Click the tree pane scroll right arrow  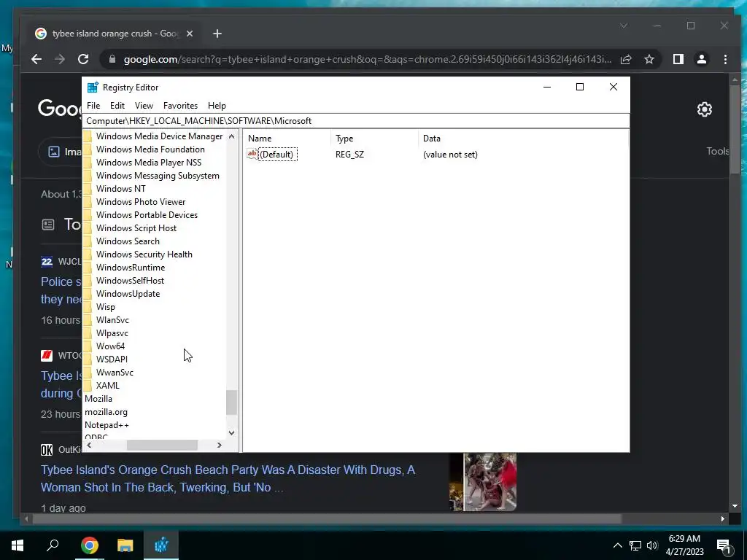point(219,445)
